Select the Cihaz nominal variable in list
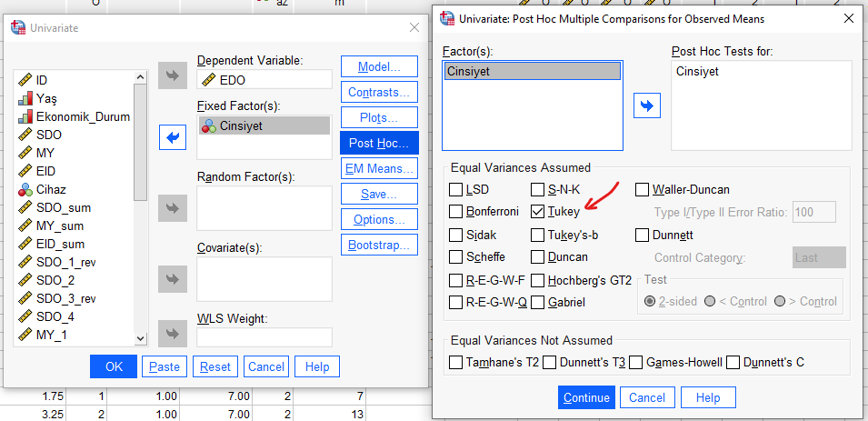This screenshot has height=421, width=868. tap(50, 190)
